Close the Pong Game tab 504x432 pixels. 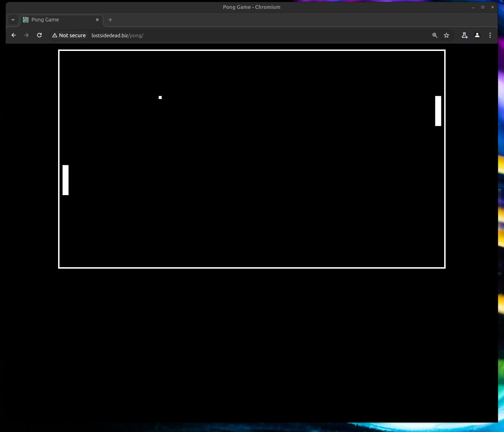click(x=97, y=19)
